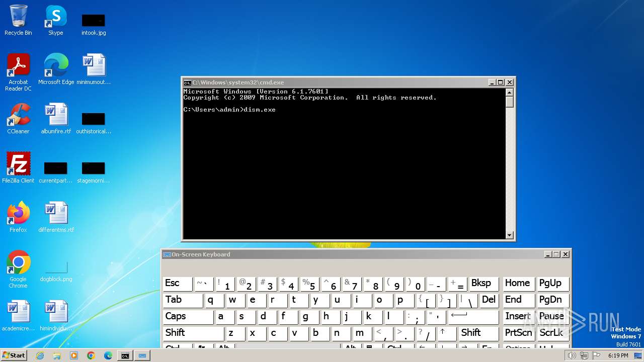Click cmd window scroll down arrow

coord(510,235)
